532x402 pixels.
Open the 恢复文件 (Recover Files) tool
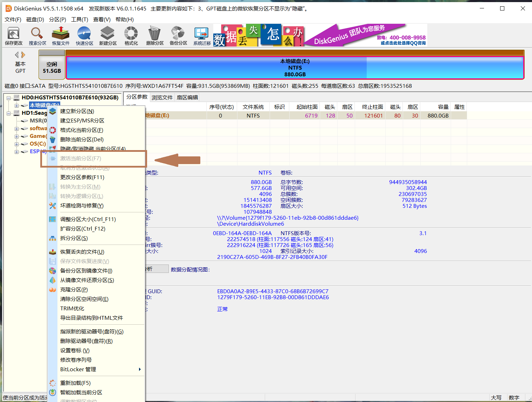click(x=61, y=36)
